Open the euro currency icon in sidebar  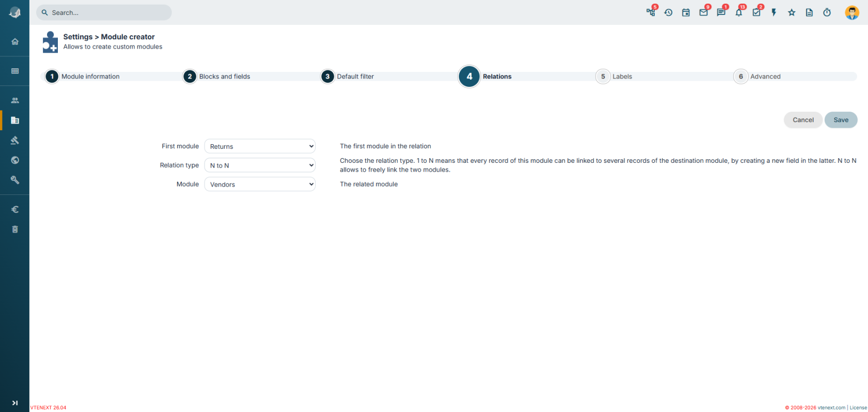[x=15, y=209]
